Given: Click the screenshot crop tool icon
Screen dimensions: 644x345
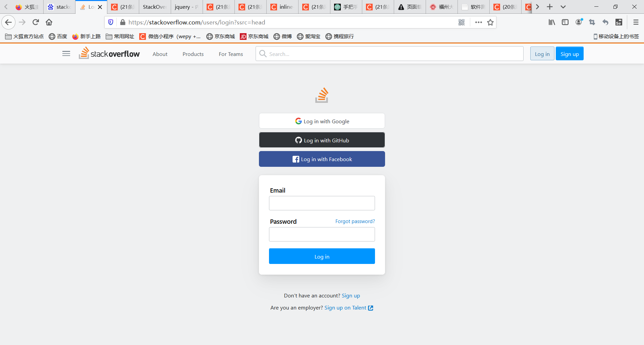Looking at the screenshot, I should click(x=592, y=22).
